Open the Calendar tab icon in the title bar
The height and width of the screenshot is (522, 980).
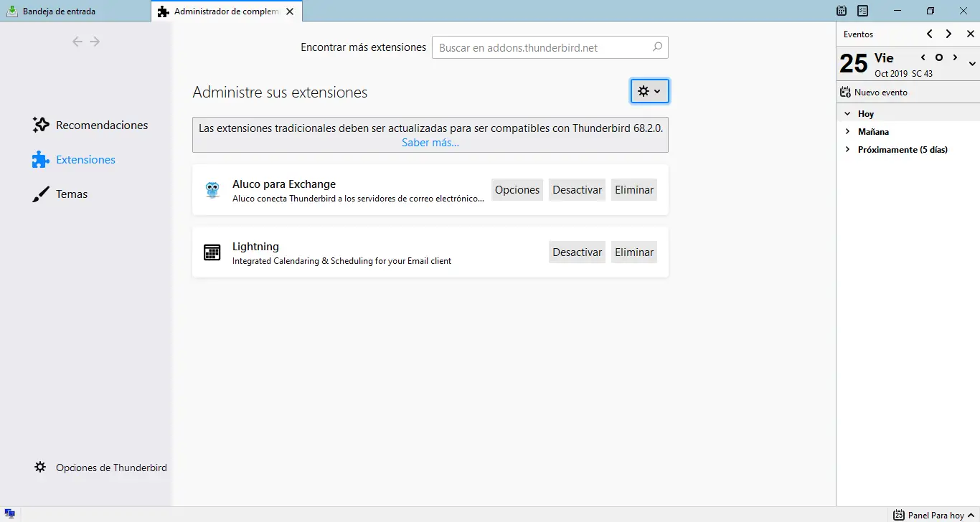842,11
